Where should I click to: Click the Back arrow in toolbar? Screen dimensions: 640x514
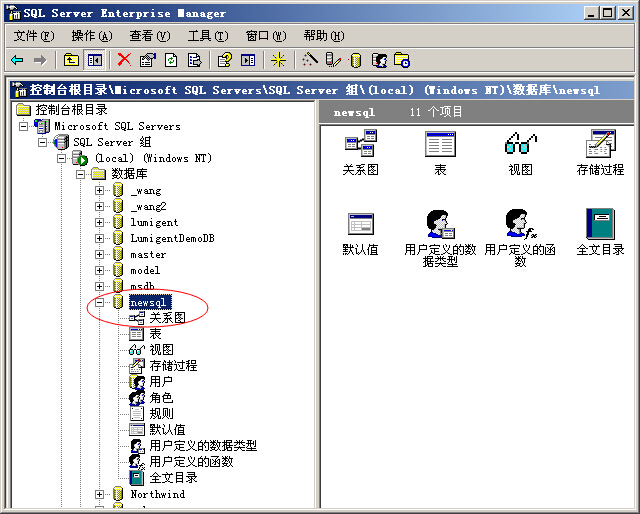tap(17, 60)
